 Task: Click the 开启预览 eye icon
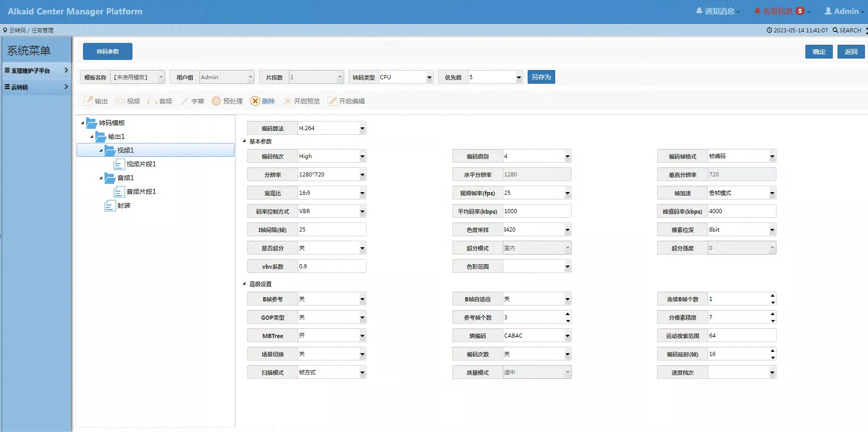pos(287,101)
